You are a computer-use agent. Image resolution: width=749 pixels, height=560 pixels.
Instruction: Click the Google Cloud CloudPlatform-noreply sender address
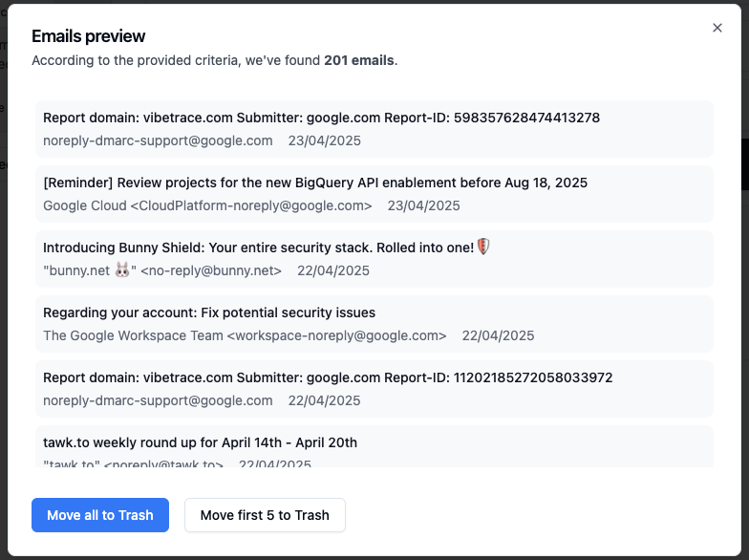(207, 205)
